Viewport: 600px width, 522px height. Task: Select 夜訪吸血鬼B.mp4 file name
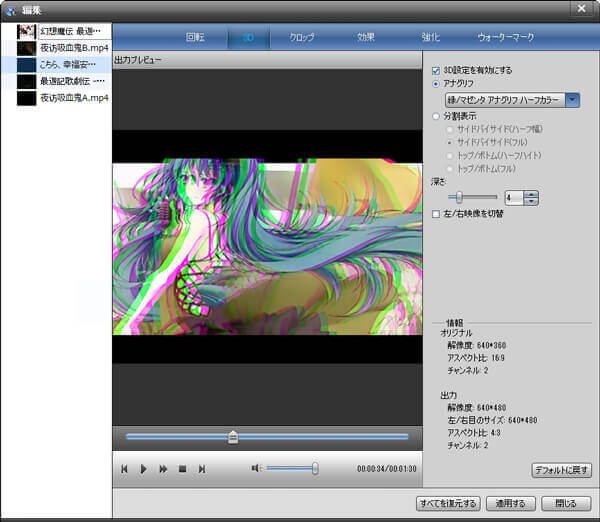pos(74,48)
